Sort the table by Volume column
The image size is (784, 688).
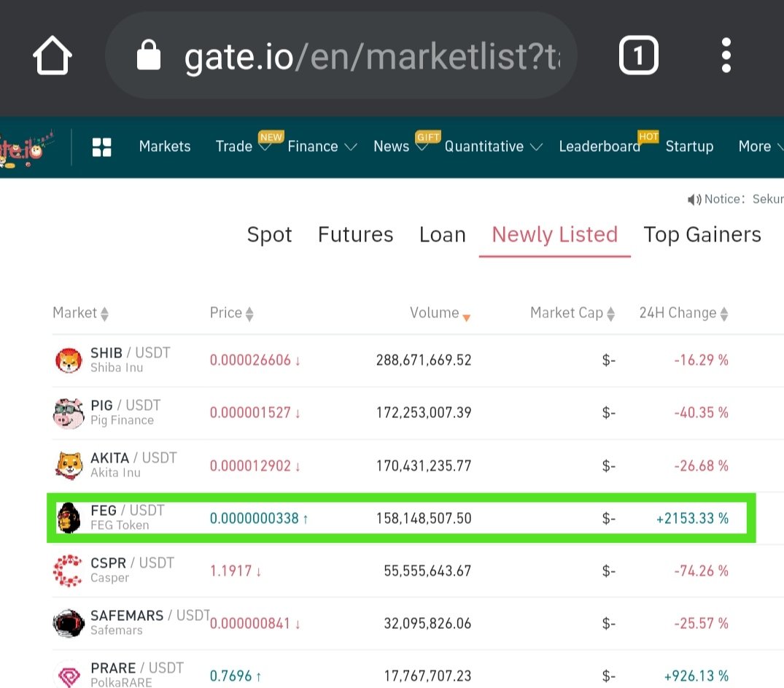440,313
